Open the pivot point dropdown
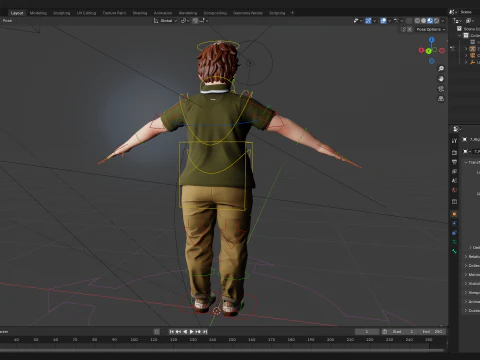This screenshot has height=360, width=480. click(185, 21)
